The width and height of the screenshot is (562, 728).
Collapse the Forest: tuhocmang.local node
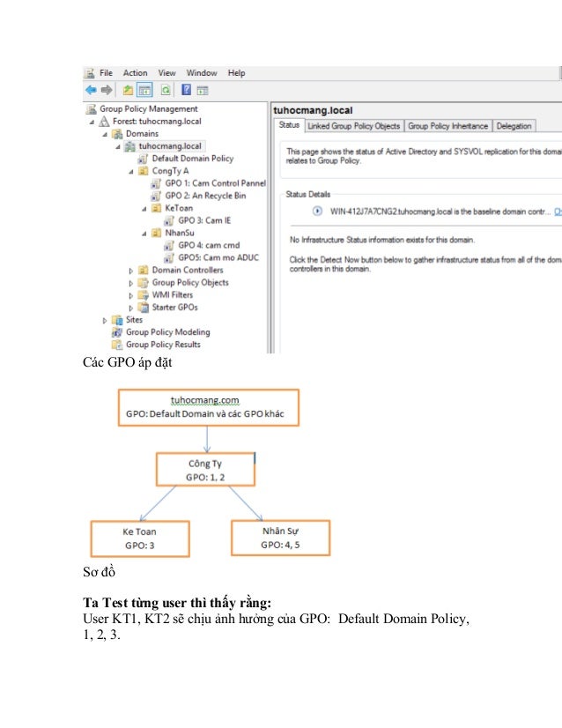coord(92,123)
